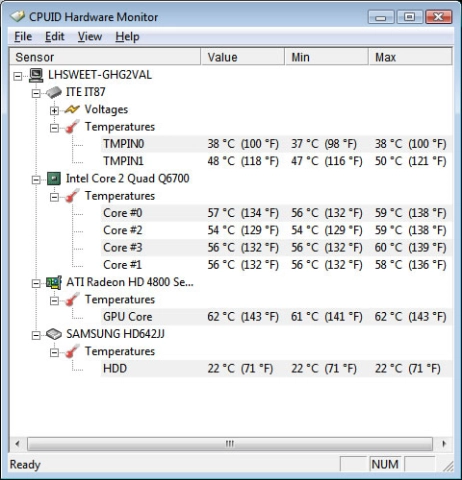Click the scroll right arrow

click(x=444, y=444)
